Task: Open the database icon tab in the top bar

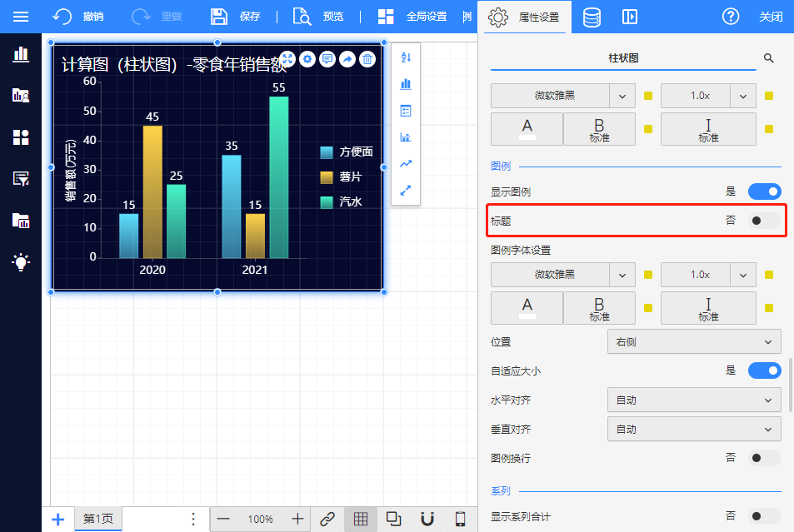Action: (592, 17)
